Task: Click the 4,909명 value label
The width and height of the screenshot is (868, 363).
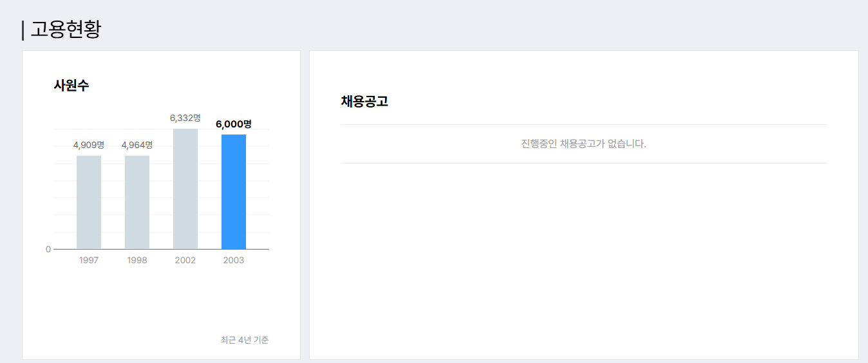Action: tap(89, 145)
